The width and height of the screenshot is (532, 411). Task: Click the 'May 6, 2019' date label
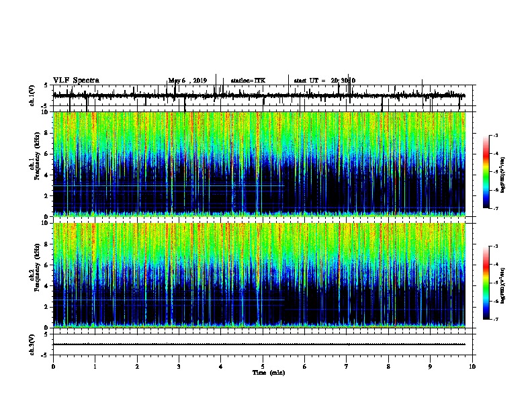pos(187,81)
